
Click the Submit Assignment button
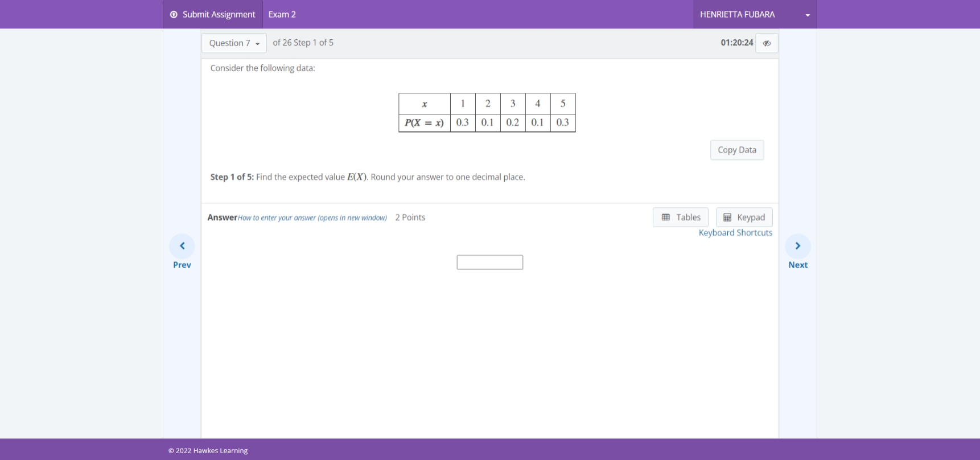213,14
